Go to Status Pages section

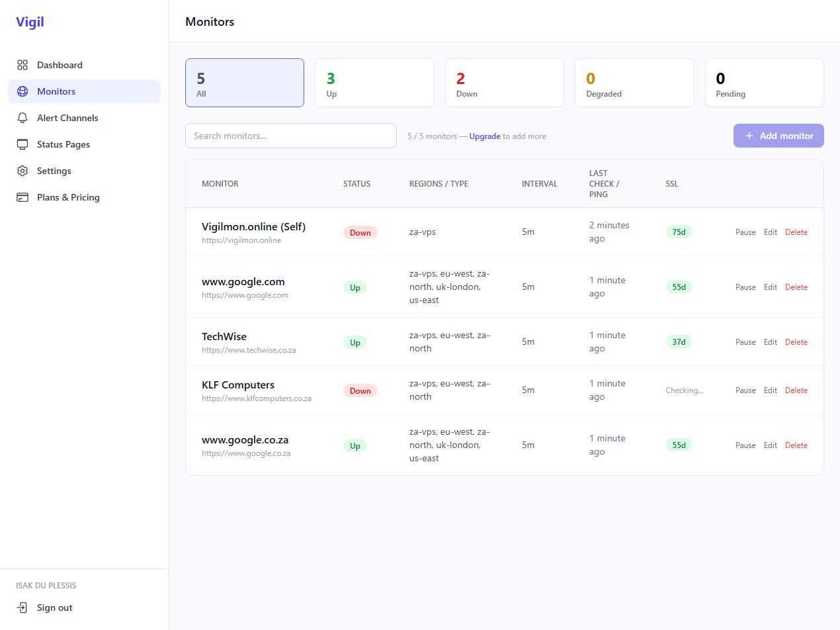[x=84, y=144]
